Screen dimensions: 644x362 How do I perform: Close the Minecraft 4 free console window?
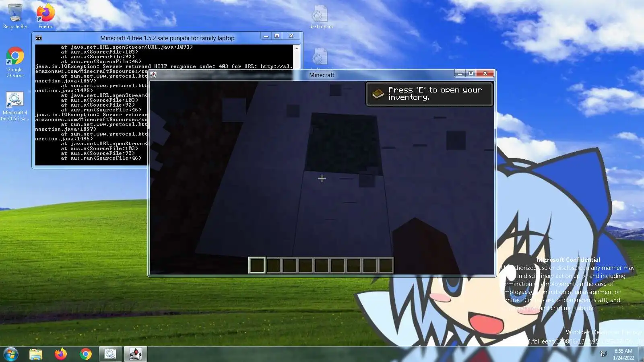point(291,36)
